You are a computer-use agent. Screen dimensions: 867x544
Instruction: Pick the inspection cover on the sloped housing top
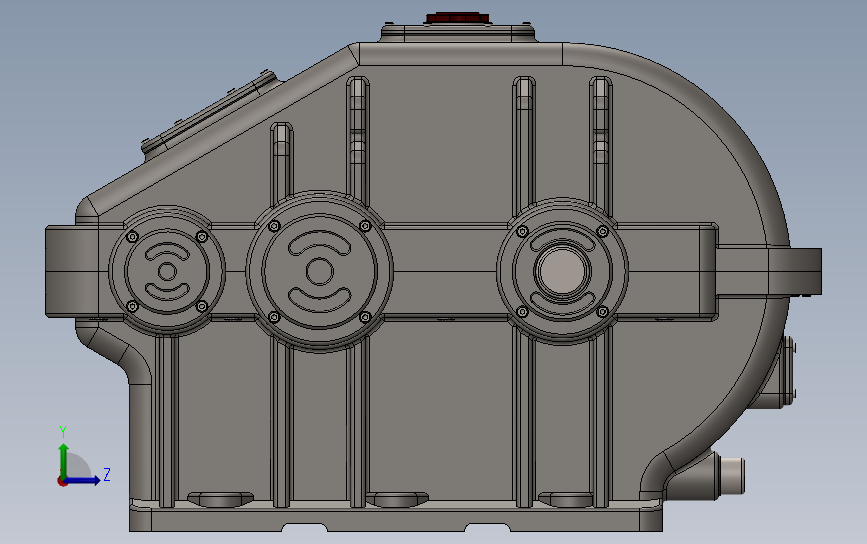coord(209,113)
